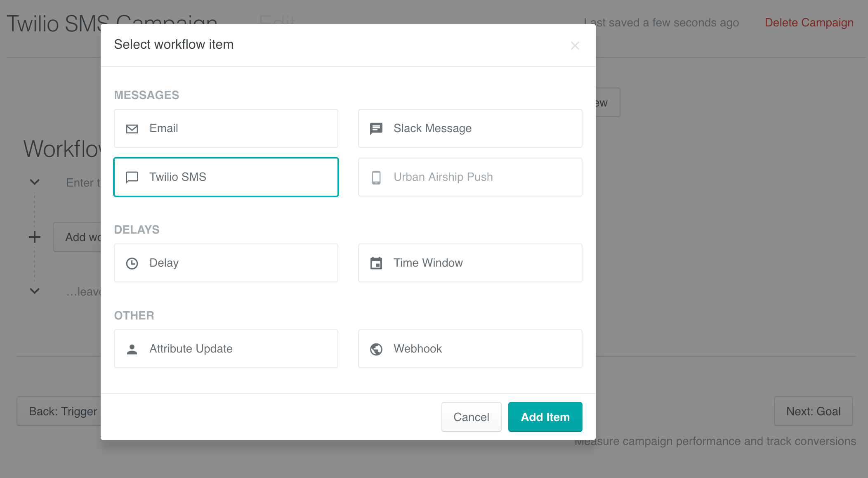Open Delete Campaign link
Image resolution: width=868 pixels, height=478 pixels.
809,22
